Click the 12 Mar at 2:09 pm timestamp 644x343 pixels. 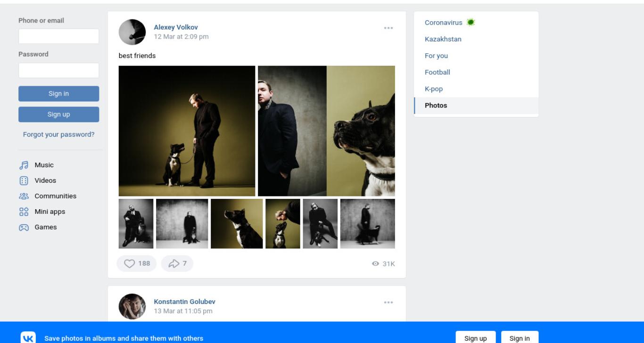pos(181,37)
